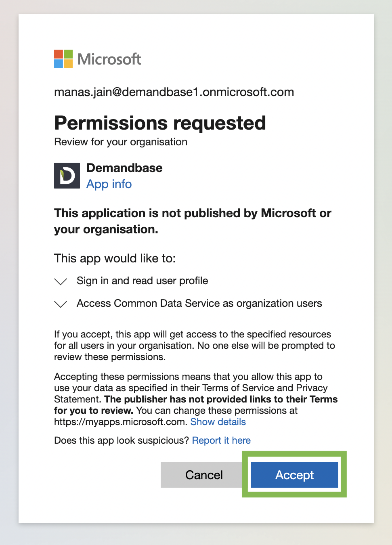Click the "This app would like to:" label
This screenshot has height=545, width=392.
pyautogui.click(x=115, y=258)
